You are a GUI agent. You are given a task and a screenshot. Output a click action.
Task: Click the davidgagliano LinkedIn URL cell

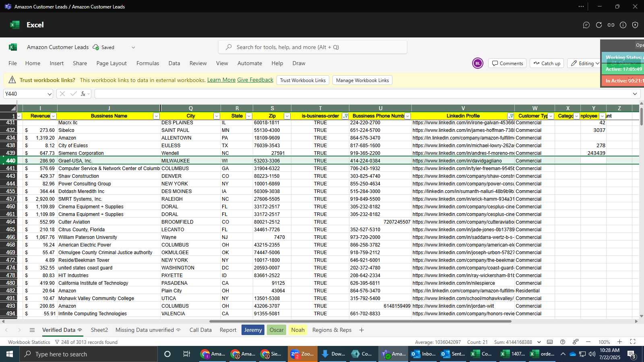[463, 161]
